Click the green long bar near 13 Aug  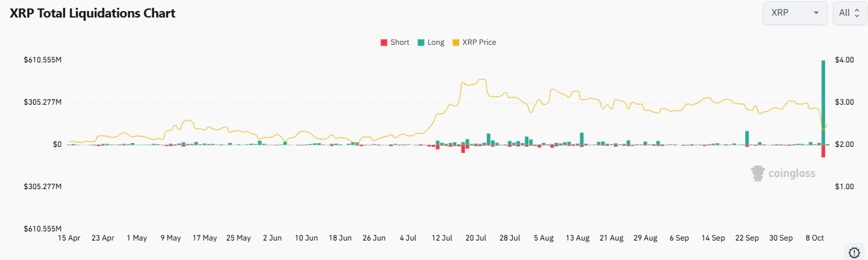pyautogui.click(x=582, y=138)
